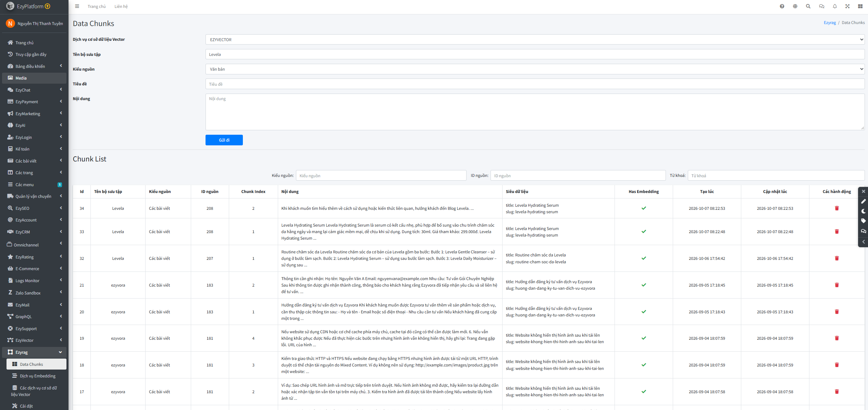This screenshot has width=868, height=410.
Task: Open the language globe icon
Action: pos(795,6)
